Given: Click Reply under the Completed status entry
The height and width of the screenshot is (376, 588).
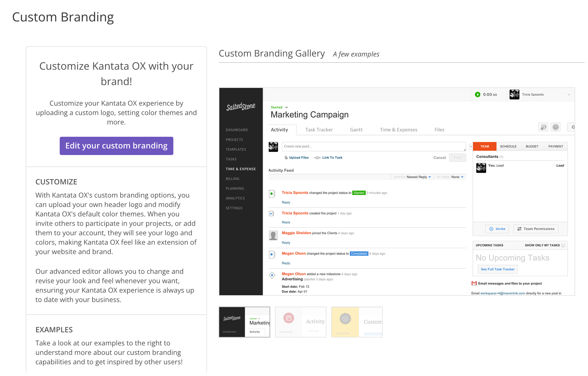Looking at the screenshot, I should [x=286, y=263].
